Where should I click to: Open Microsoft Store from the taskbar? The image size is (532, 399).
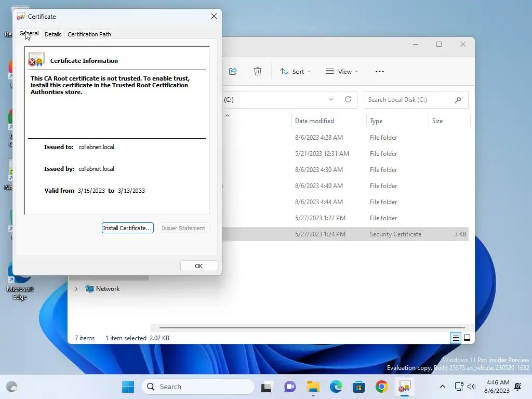(358, 387)
